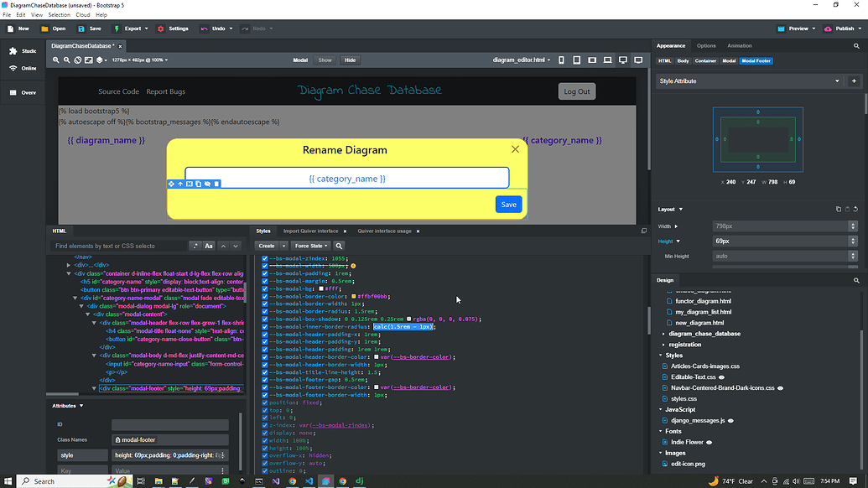Toggle visibility of Editable-Text.css stylesheet
868x488 pixels.
point(721,377)
